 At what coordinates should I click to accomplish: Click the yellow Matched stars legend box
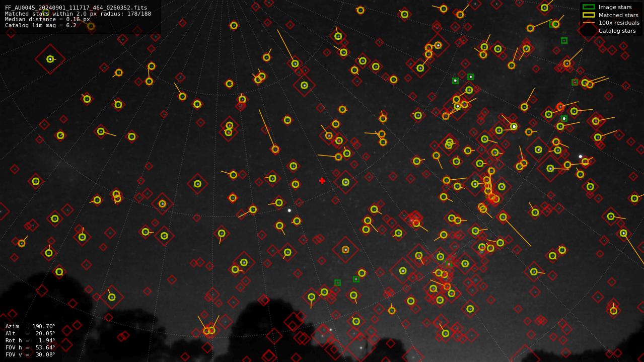pos(589,15)
